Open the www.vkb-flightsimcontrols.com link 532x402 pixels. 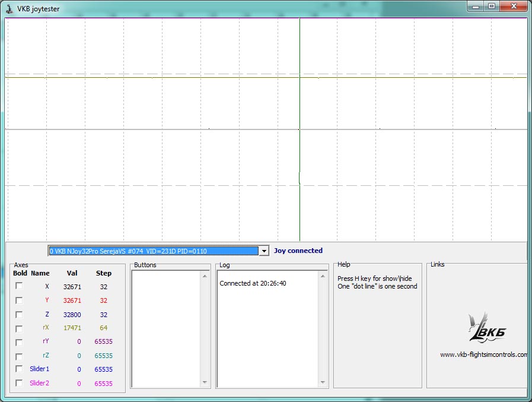pyautogui.click(x=483, y=354)
